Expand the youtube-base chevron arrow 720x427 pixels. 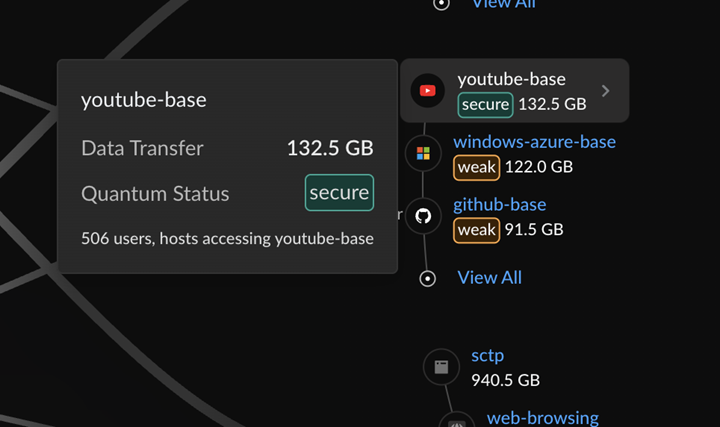(606, 91)
